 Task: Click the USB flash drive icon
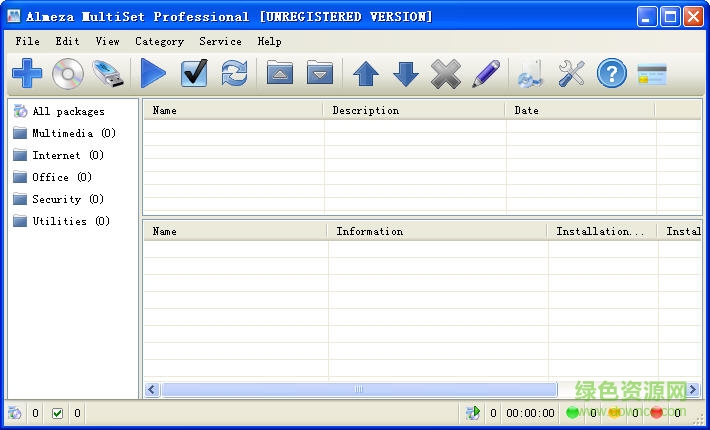pos(108,74)
